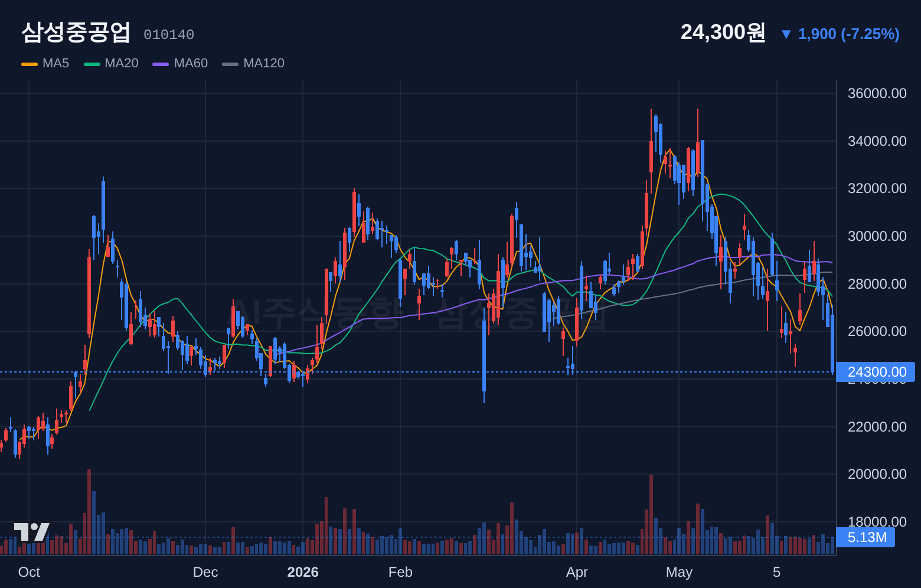This screenshot has height=588, width=921.
Task: Toggle the MA60 legend label
Action: click(x=191, y=63)
